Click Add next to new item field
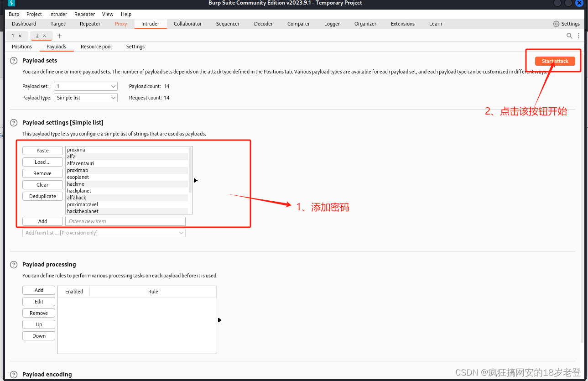This screenshot has width=588, height=381. point(42,221)
